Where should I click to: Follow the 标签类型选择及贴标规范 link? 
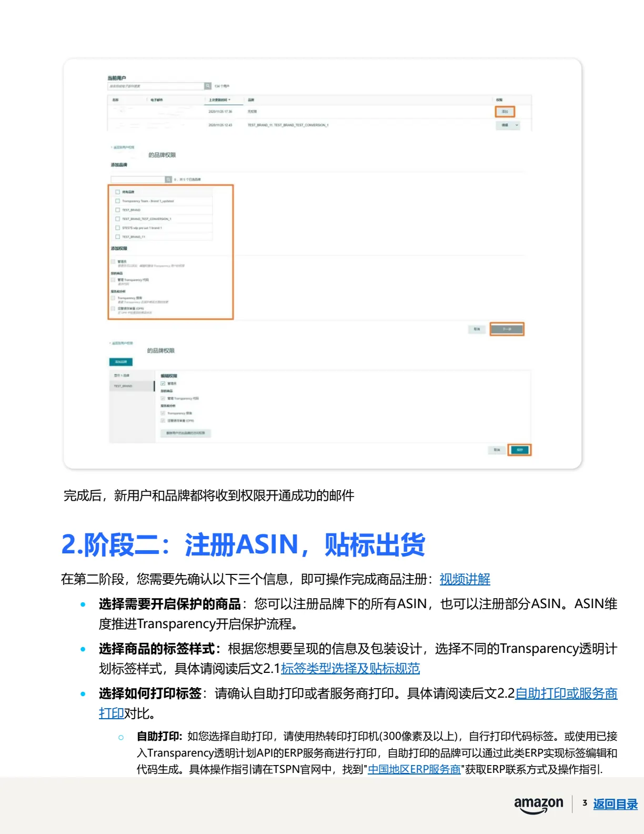350,669
